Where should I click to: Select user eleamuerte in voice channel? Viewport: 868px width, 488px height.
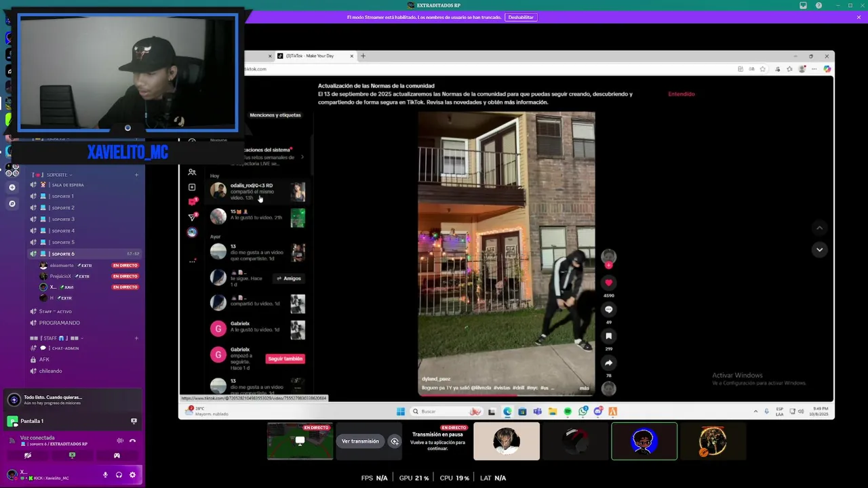point(90,266)
